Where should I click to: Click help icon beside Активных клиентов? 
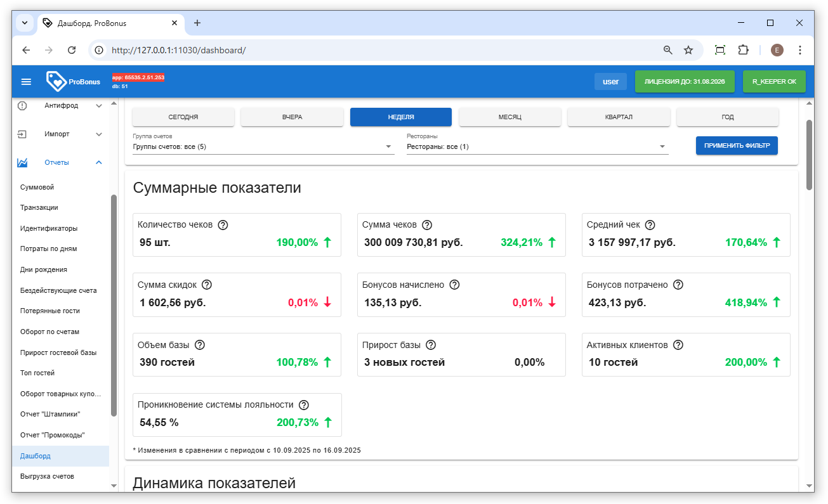(678, 345)
